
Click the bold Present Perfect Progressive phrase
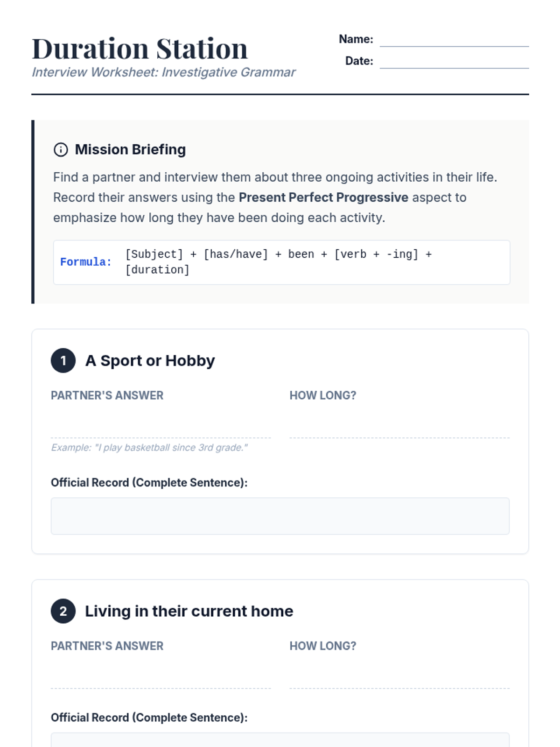tap(323, 197)
